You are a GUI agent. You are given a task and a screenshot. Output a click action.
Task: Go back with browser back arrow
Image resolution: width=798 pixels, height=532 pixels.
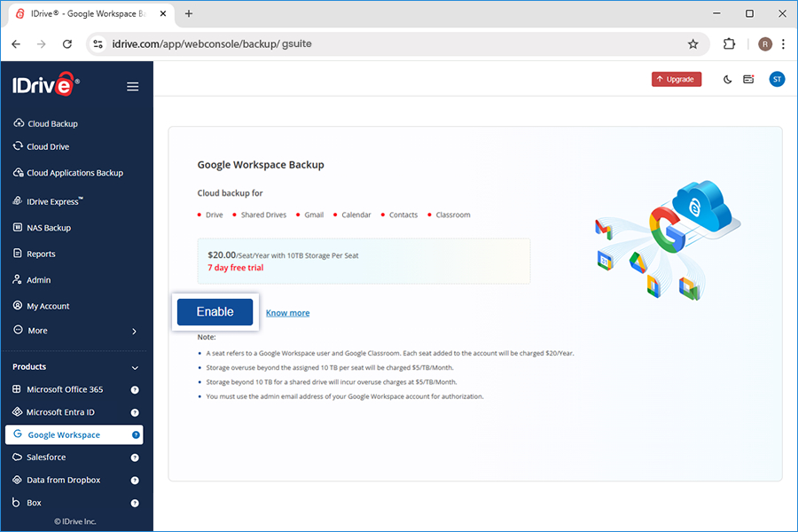(x=16, y=43)
